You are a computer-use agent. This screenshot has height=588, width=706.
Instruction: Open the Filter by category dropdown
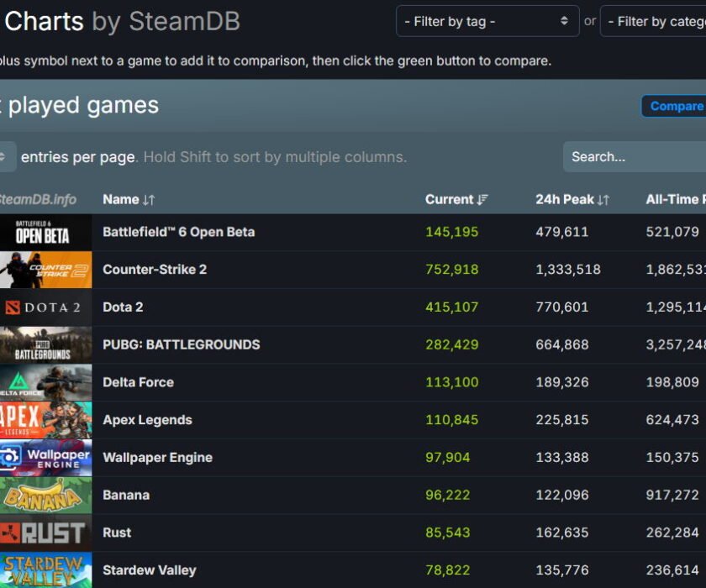[x=653, y=21]
